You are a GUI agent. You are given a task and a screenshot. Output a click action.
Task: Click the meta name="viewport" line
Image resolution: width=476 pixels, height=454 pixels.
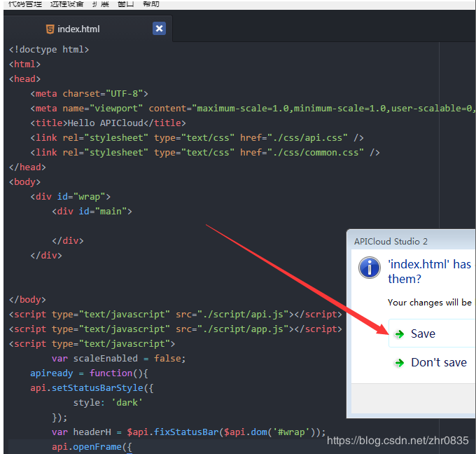[253, 108]
